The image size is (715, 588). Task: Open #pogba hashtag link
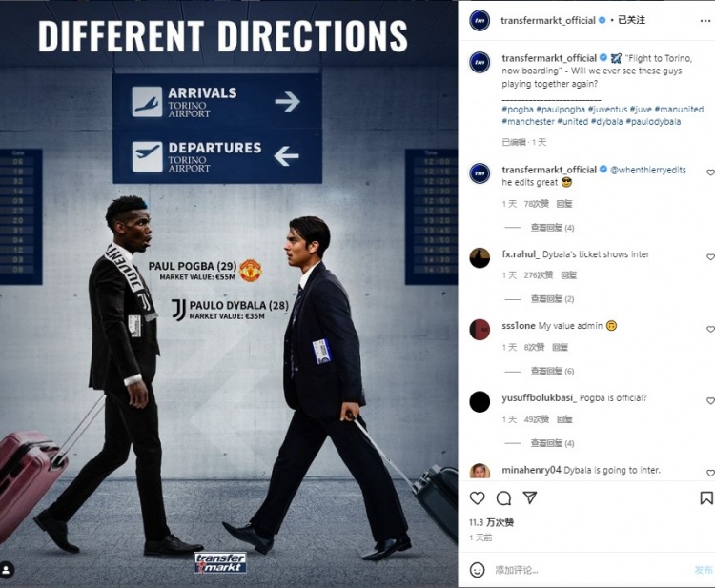click(518, 110)
